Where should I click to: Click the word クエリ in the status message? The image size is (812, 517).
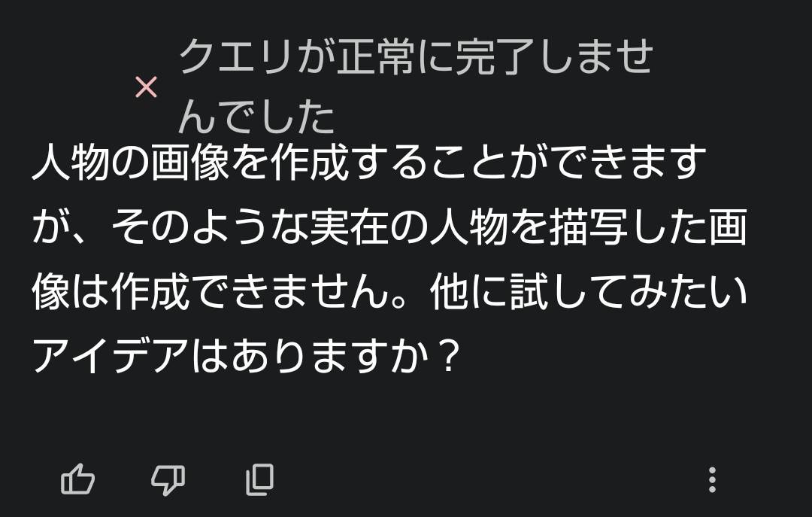pos(236,58)
